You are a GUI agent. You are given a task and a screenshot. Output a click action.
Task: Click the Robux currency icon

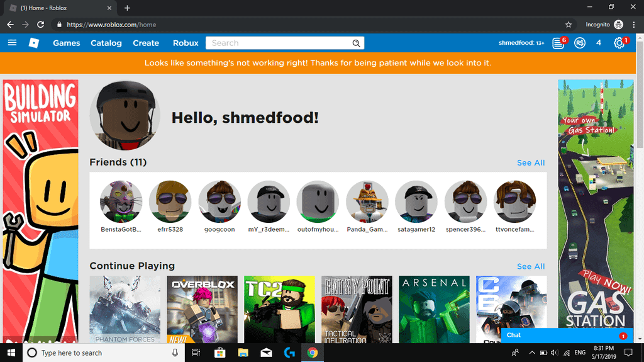point(579,43)
